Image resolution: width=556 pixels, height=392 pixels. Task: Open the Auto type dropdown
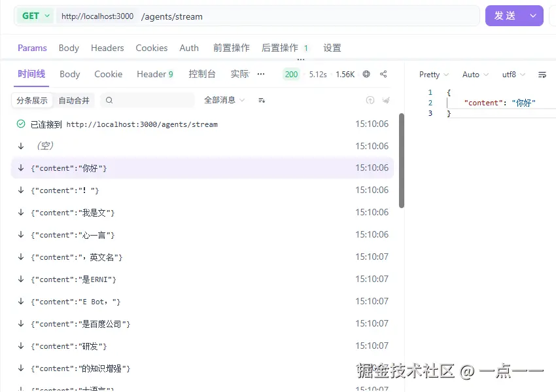click(475, 75)
